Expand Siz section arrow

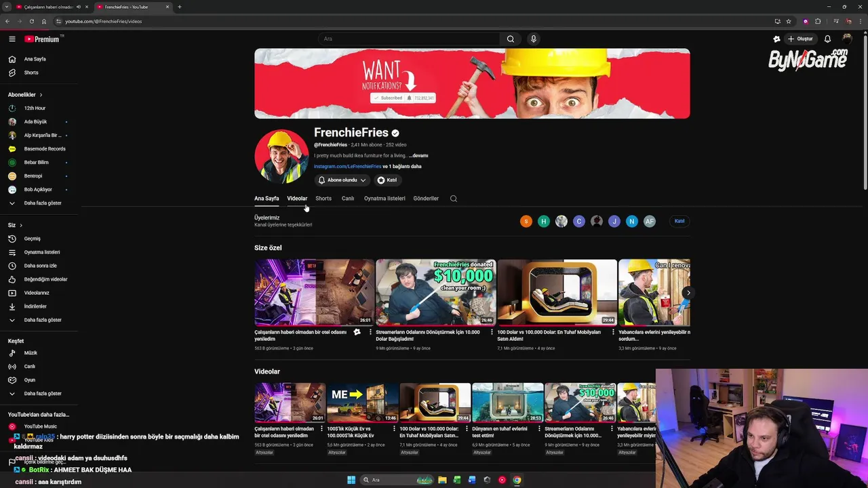click(x=21, y=225)
